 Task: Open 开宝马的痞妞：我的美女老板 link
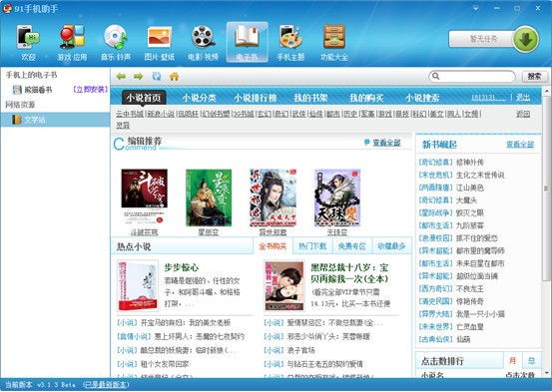(x=186, y=322)
